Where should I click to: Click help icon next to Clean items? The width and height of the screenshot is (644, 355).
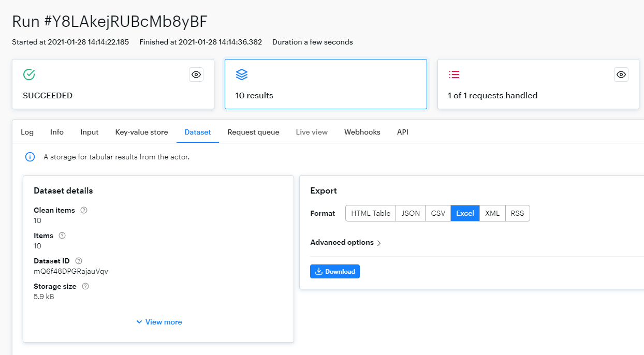tap(84, 210)
